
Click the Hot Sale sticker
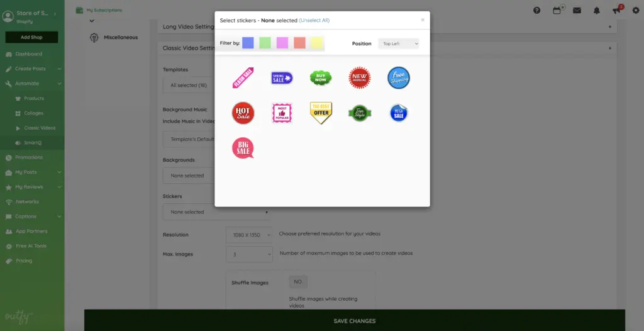[x=243, y=113]
